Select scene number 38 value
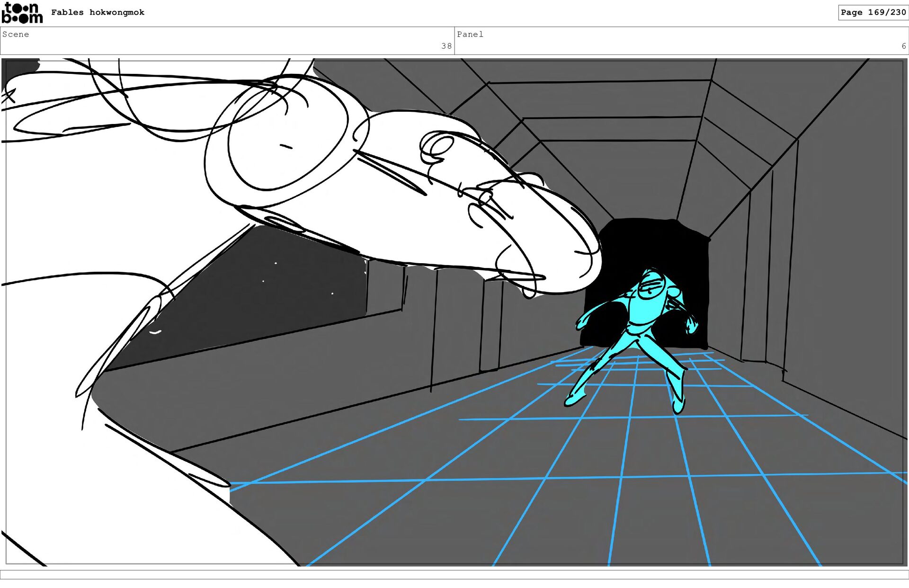 coord(446,46)
